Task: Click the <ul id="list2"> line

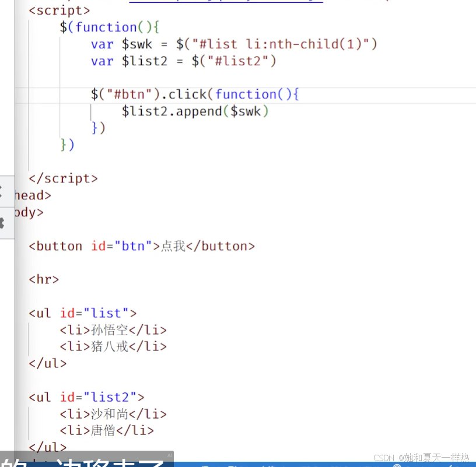Action: click(x=86, y=398)
